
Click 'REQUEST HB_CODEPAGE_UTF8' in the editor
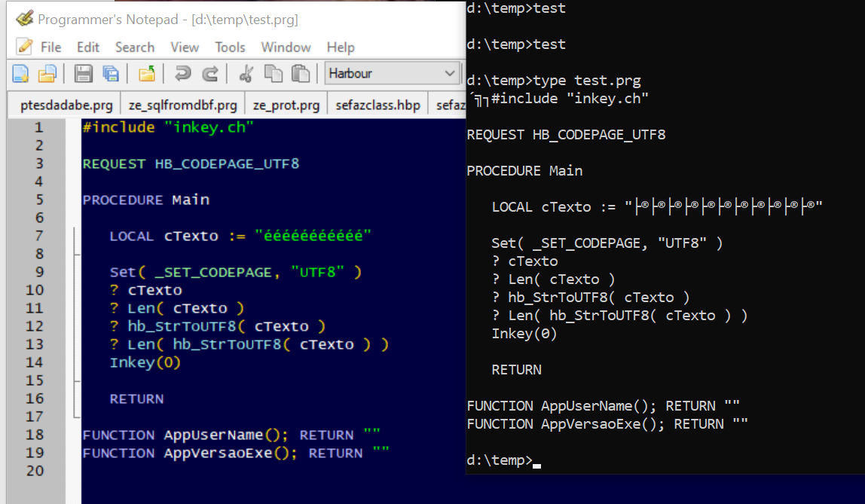(x=191, y=163)
